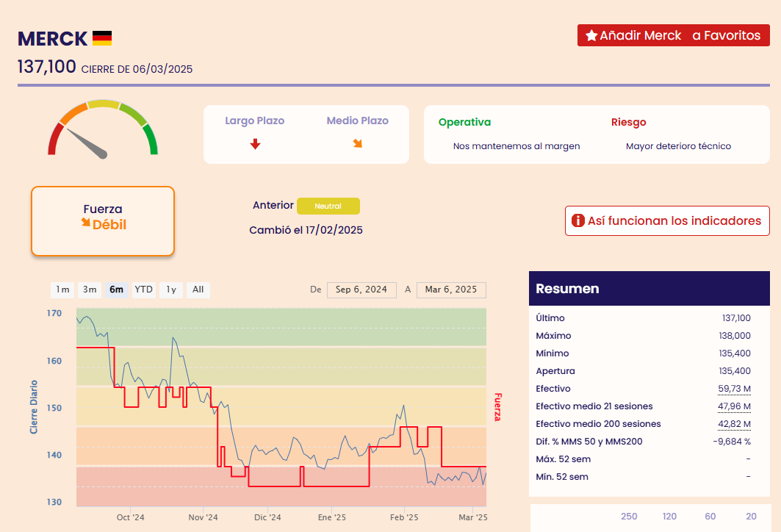Screen dimensions: 781x532
Task: Click the Fuerza Débil card
Action: pyautogui.click(x=103, y=221)
